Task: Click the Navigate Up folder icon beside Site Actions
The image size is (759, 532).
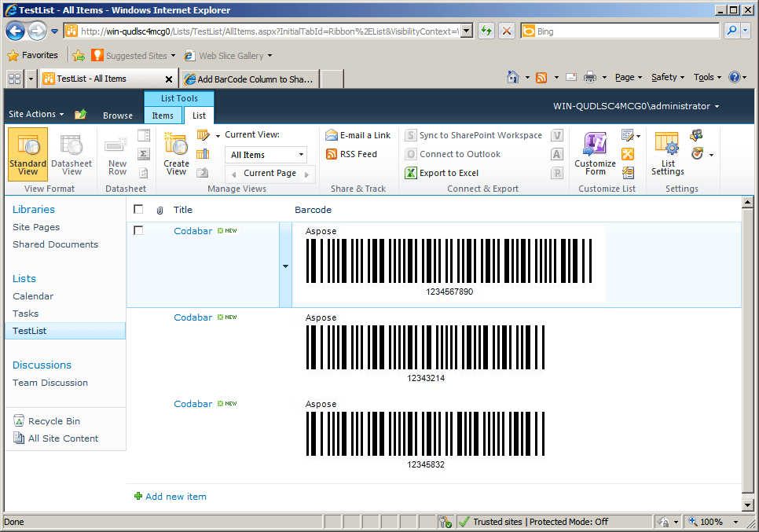Action: (80, 114)
